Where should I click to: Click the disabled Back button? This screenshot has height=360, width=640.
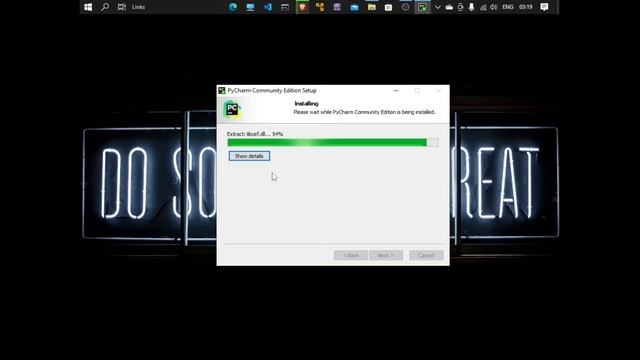click(x=351, y=256)
